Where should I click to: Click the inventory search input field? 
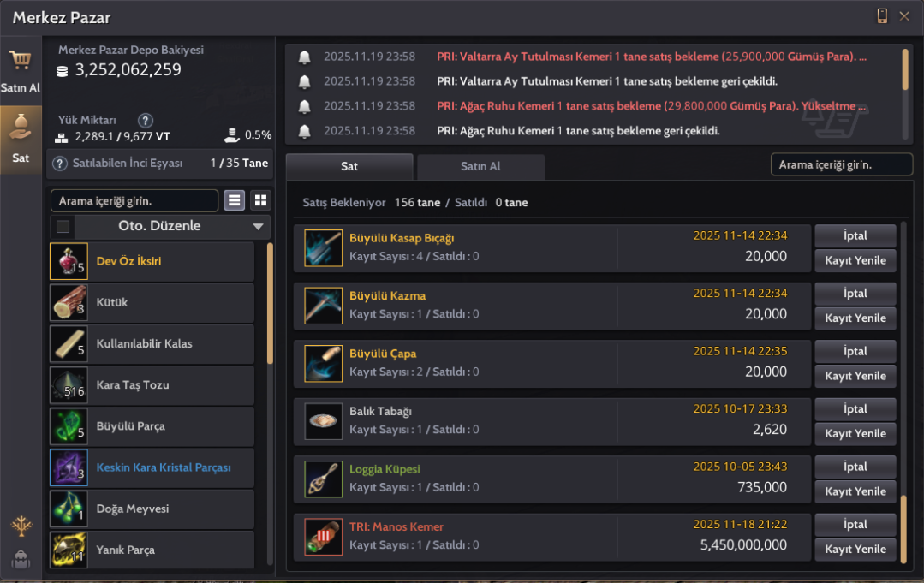[x=134, y=200]
